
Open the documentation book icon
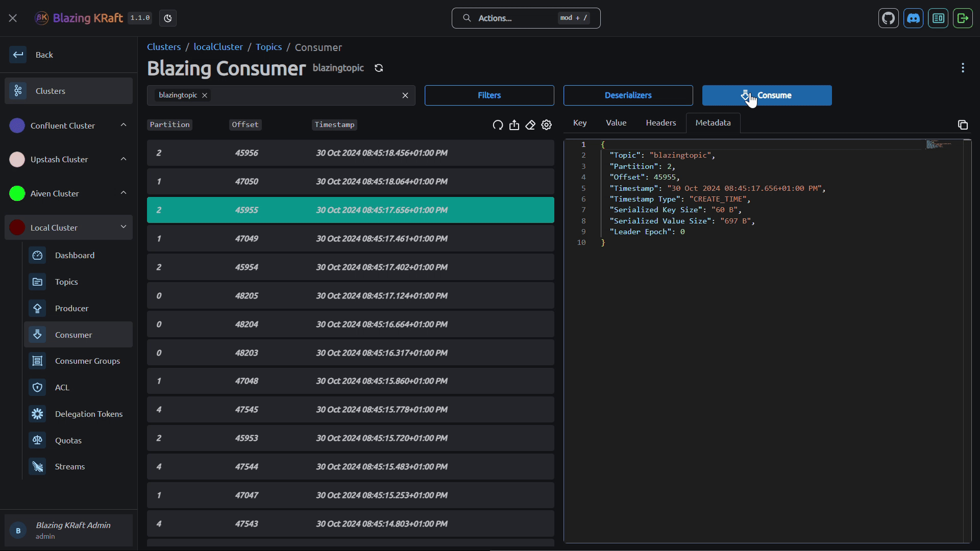click(938, 18)
